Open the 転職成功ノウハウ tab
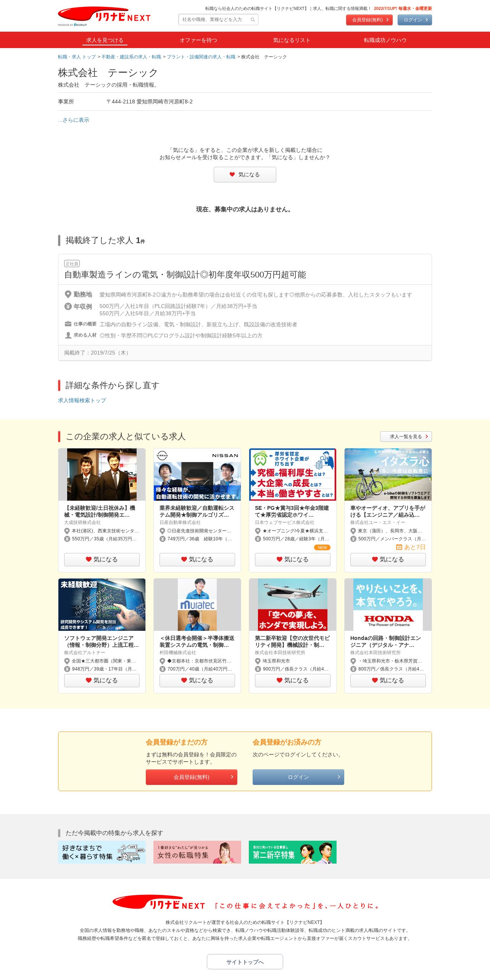This screenshot has width=490, height=980. tap(385, 40)
